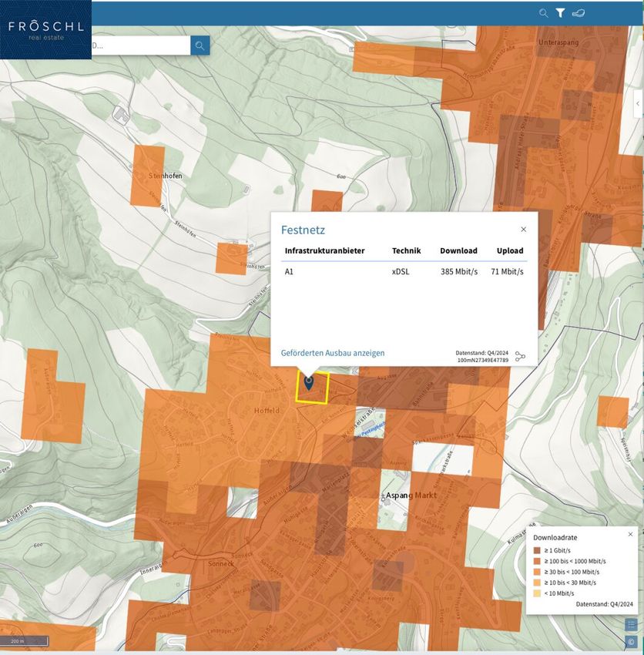Screen dimensions: 644x655
Task: Click the blue search button beside the input
Action: tap(200, 45)
